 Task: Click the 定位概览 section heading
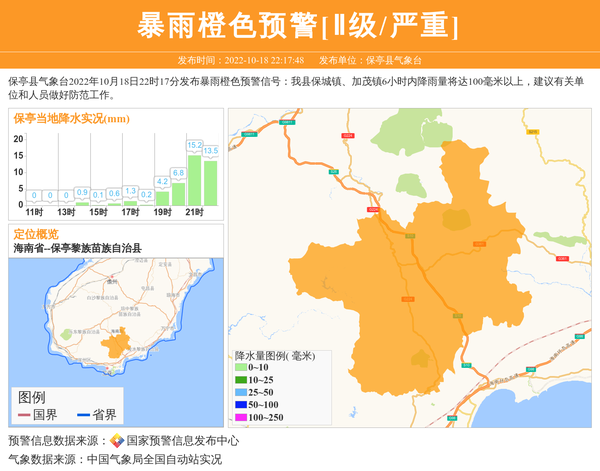coord(36,234)
